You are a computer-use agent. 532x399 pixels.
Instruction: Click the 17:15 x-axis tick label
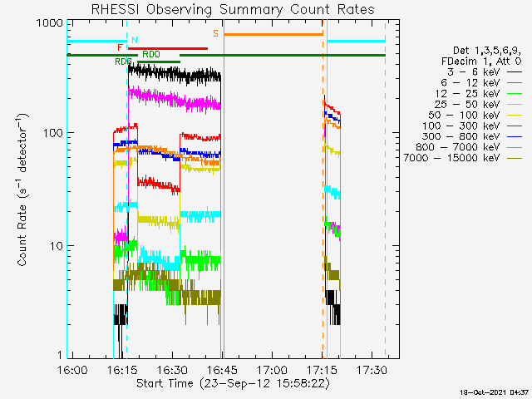322,370
